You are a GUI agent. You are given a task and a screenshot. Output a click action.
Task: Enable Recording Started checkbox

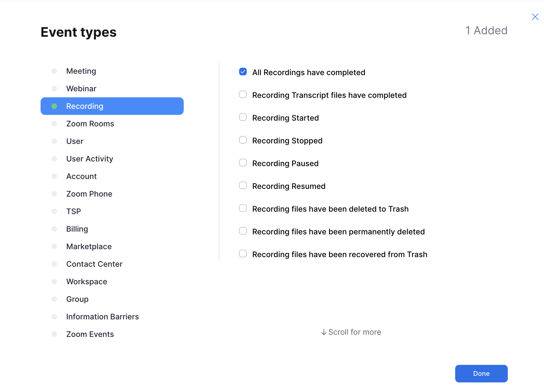(x=243, y=117)
